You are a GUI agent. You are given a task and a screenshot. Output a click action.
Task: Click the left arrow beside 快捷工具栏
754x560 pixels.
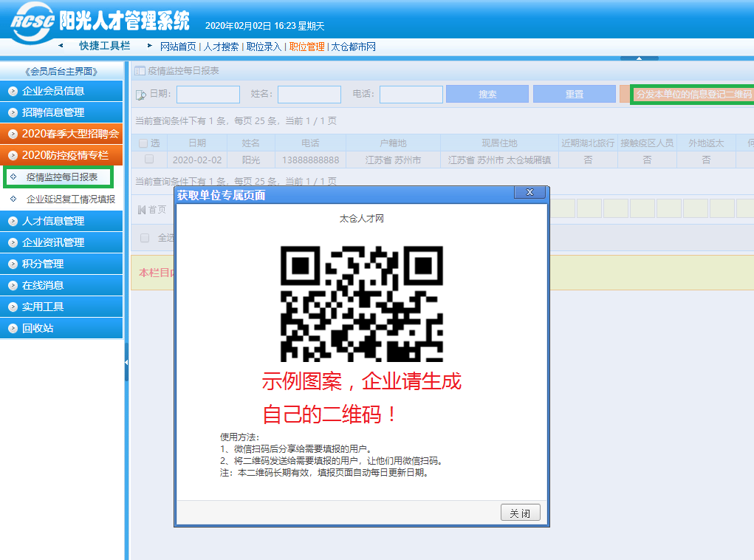point(61,46)
